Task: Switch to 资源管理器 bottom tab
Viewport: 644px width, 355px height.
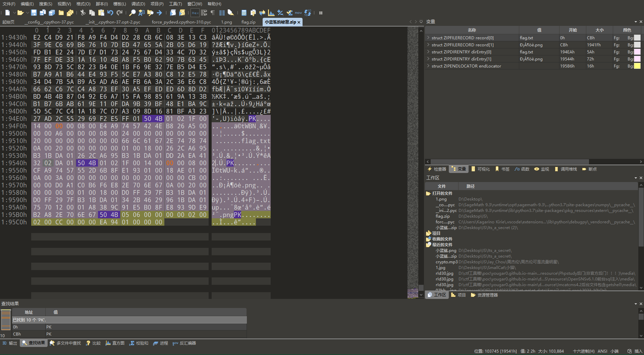Action: coord(484,295)
